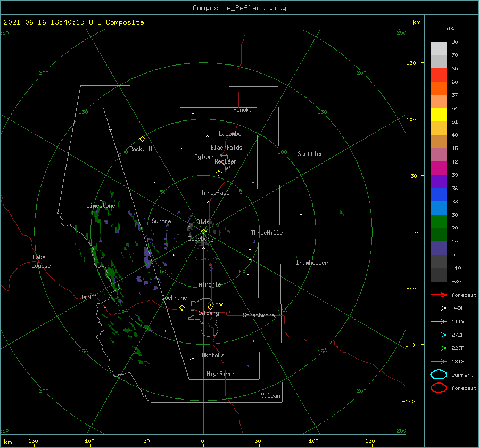The width and height of the screenshot is (479, 448).
Task: Click the Lake Louise label
Action: click(41, 262)
